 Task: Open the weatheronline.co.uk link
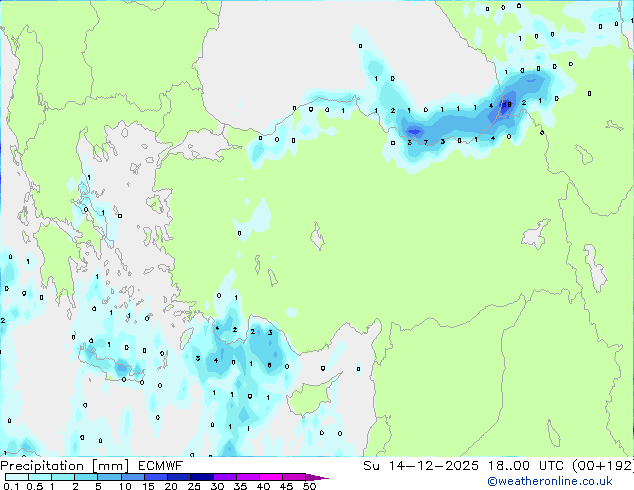click(x=550, y=481)
